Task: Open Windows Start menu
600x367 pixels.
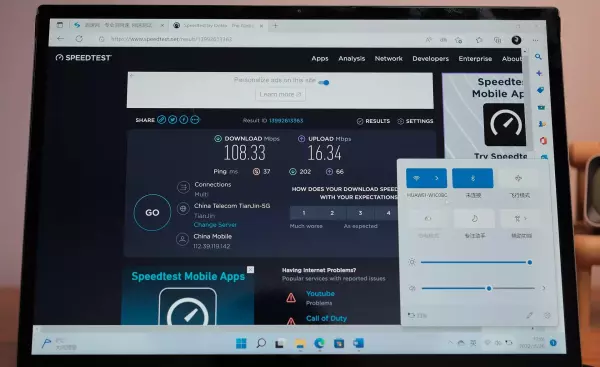Action: [241, 343]
